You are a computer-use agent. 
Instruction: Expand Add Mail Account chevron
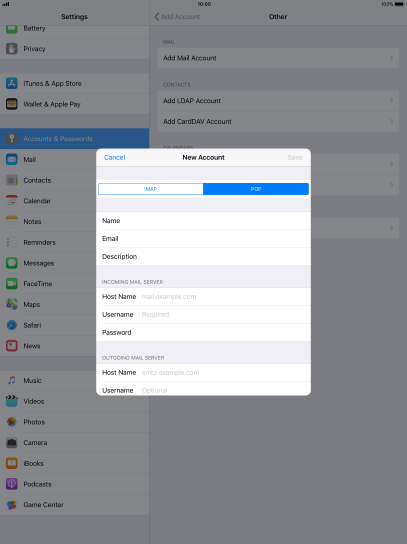tap(391, 58)
